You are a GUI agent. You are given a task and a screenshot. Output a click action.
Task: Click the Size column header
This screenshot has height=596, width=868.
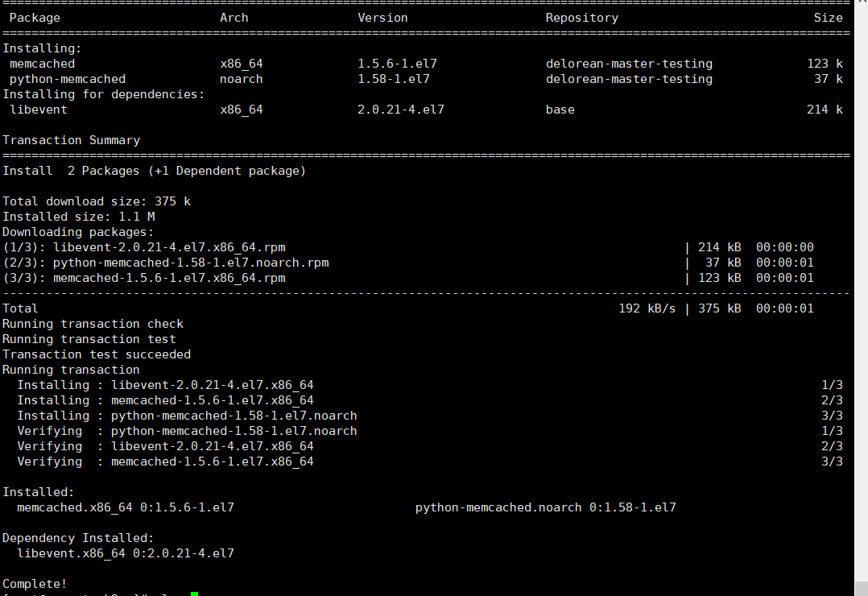[x=829, y=17]
